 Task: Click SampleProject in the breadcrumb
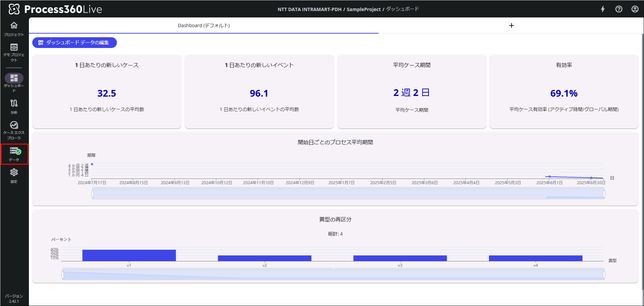tap(363, 9)
